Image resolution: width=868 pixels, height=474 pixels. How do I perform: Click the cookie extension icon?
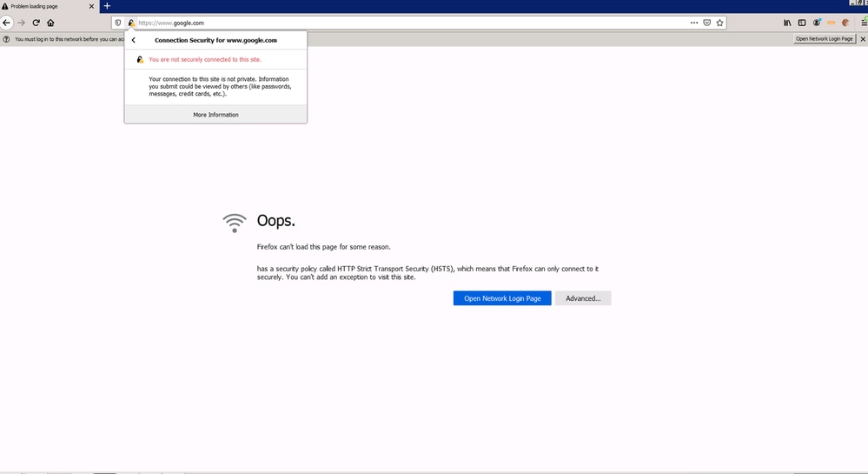click(x=845, y=23)
